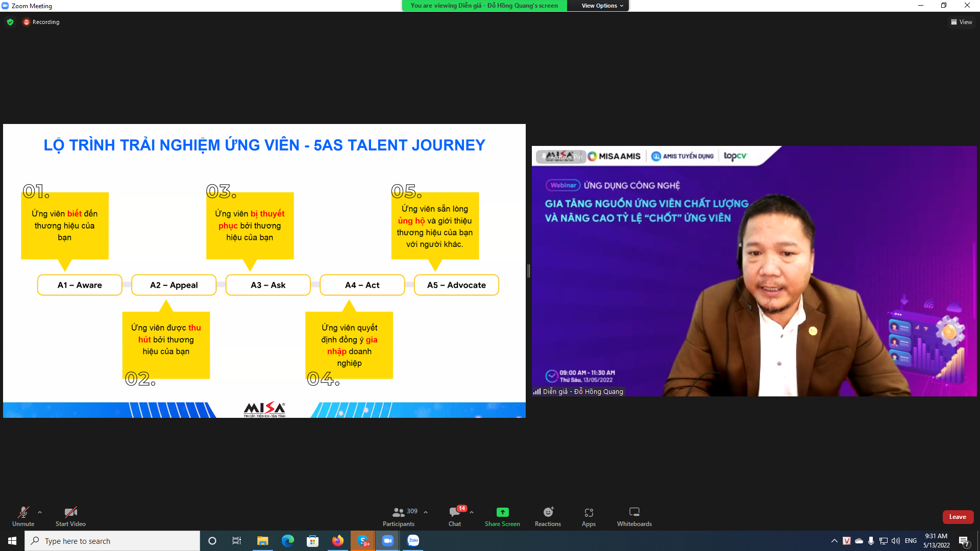The height and width of the screenshot is (551, 980).
Task: Expand the View Options dropdown
Action: (602, 6)
